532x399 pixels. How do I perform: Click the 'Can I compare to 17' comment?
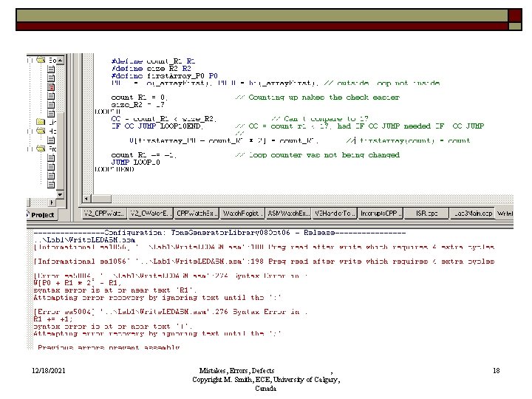(x=320, y=119)
